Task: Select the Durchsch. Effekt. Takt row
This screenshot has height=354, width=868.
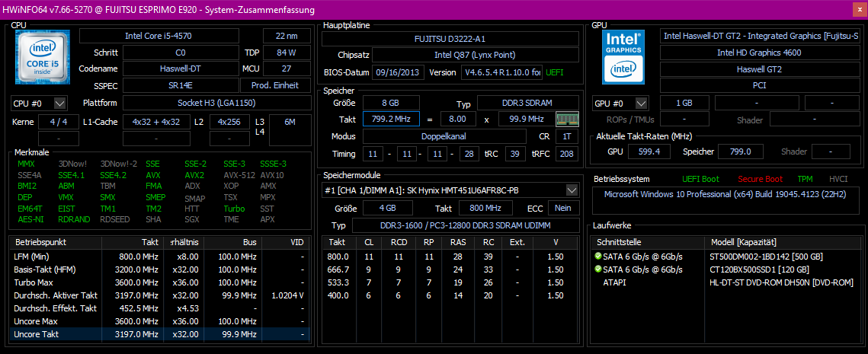Action: point(159,308)
